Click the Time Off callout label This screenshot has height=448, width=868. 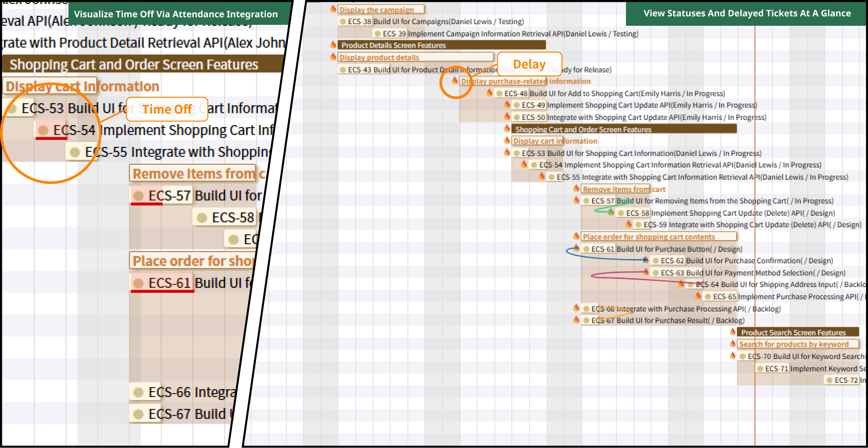[167, 109]
